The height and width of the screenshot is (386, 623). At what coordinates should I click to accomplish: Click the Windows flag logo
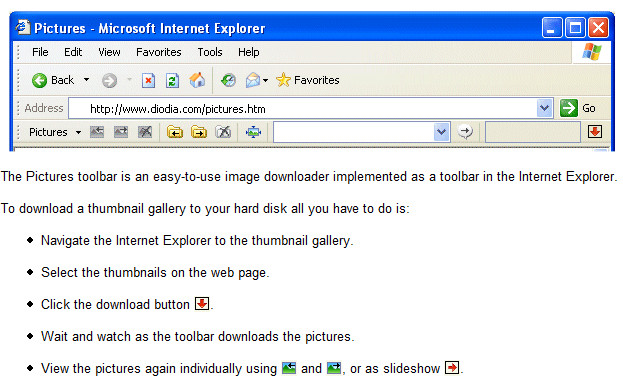click(592, 52)
